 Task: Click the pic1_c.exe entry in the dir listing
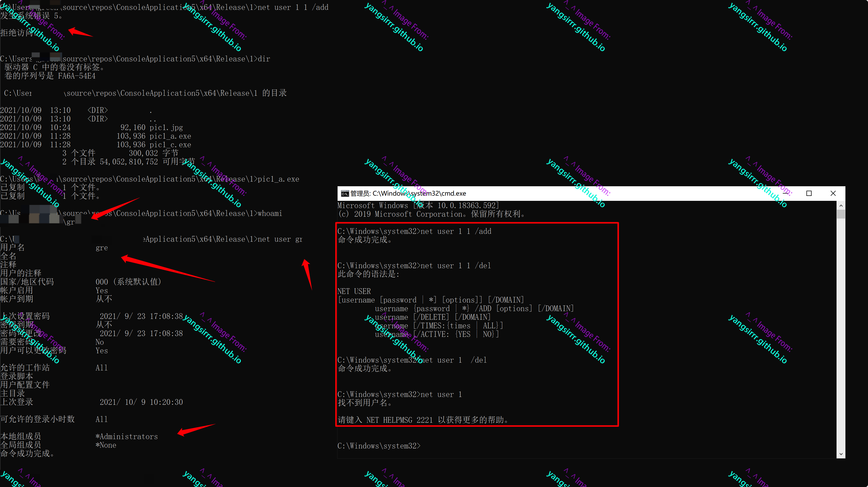[170, 145]
